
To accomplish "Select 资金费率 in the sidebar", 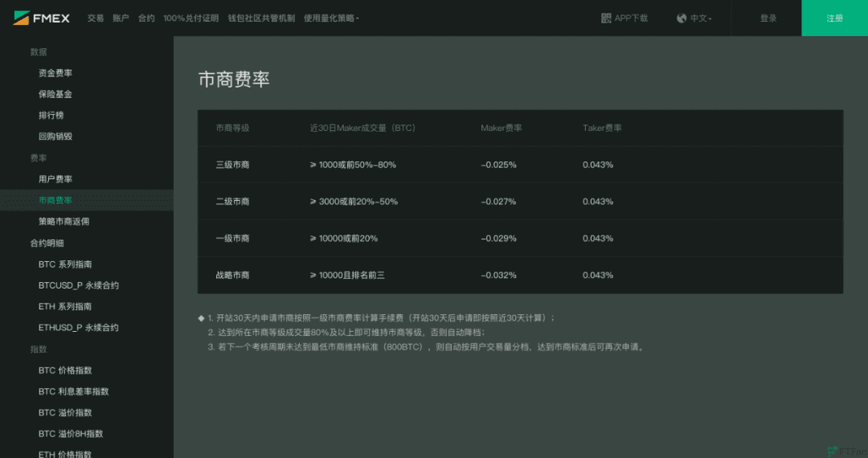I will pos(55,73).
